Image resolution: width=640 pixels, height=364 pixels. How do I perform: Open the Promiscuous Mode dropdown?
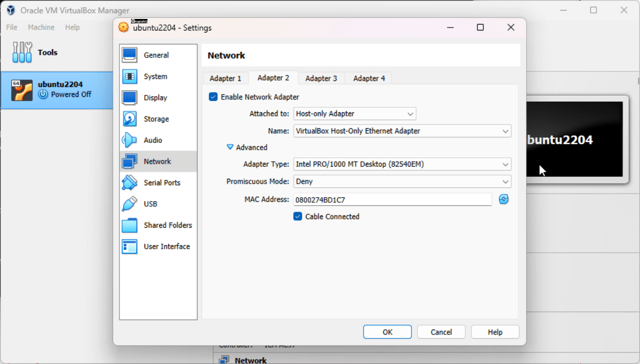402,181
